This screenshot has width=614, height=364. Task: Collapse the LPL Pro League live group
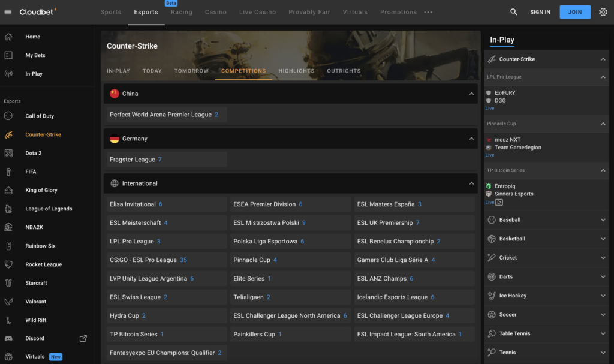pos(603,77)
